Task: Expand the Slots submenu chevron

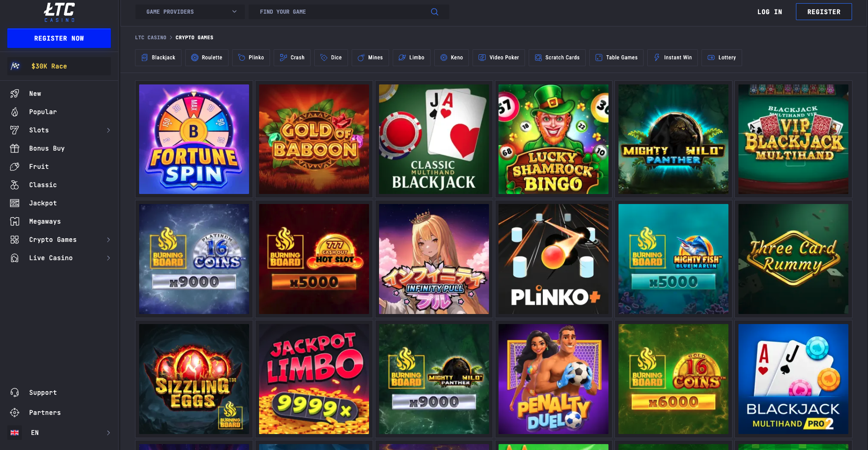Action: coord(109,130)
